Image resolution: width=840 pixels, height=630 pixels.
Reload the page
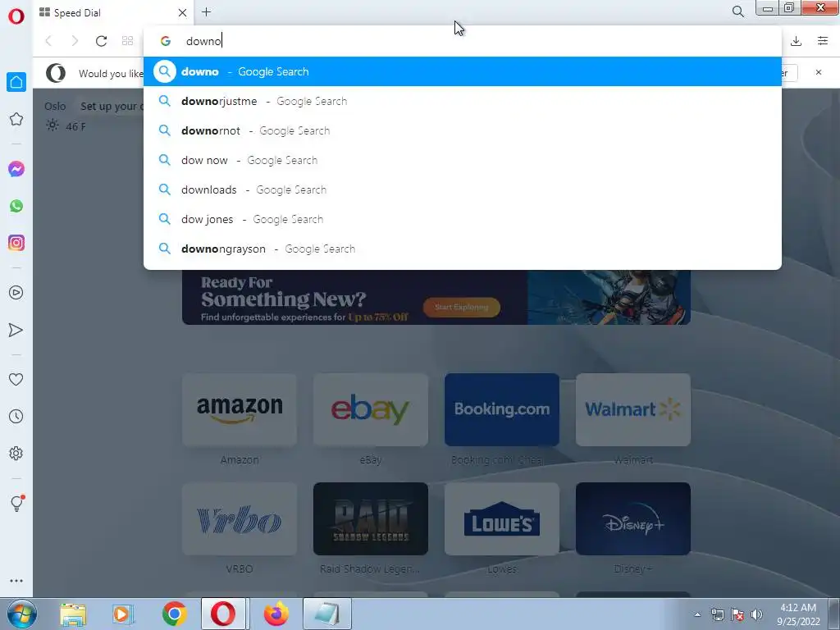tap(101, 41)
